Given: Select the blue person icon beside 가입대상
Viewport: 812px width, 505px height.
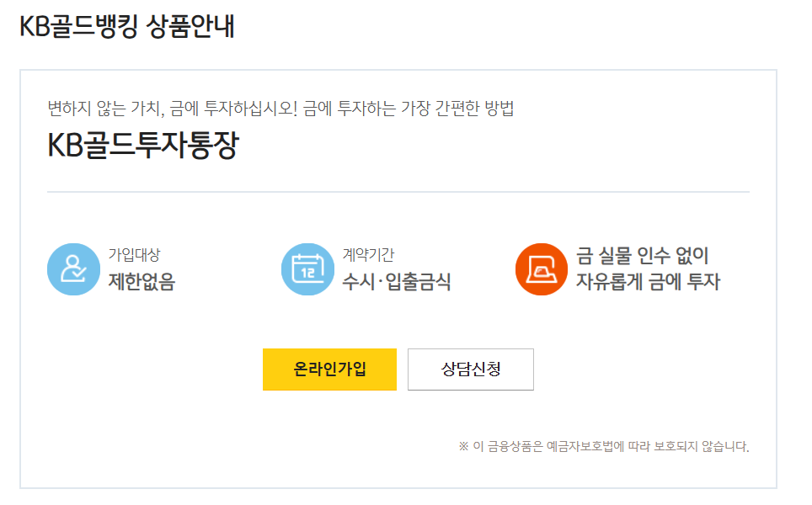Looking at the screenshot, I should point(73,267).
